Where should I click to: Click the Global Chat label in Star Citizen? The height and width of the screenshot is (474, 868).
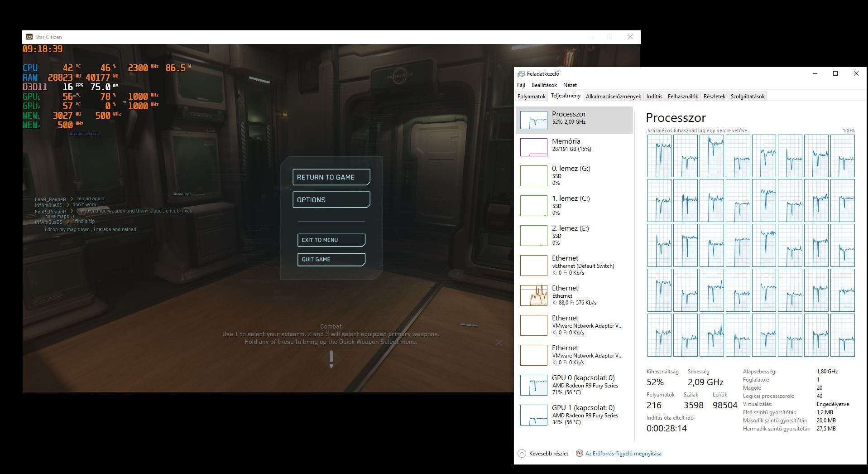point(182,194)
